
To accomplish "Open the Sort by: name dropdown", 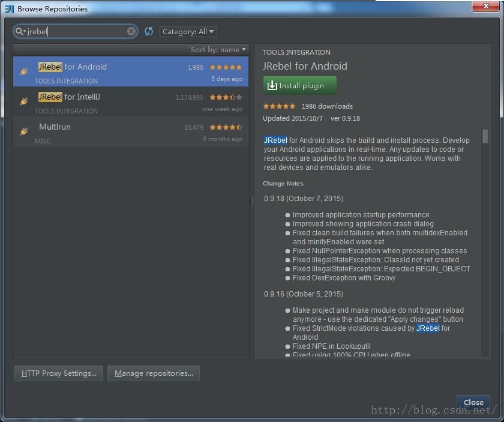I will [x=218, y=50].
